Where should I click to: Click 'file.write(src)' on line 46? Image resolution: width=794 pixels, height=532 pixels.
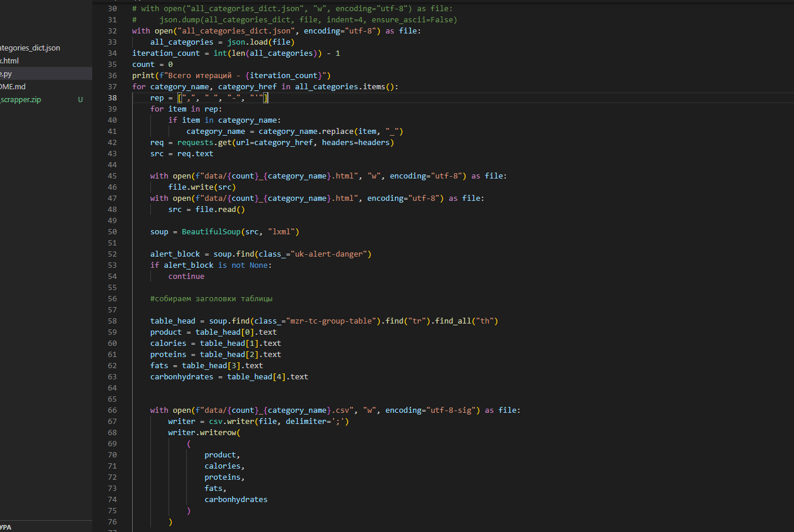pos(202,187)
